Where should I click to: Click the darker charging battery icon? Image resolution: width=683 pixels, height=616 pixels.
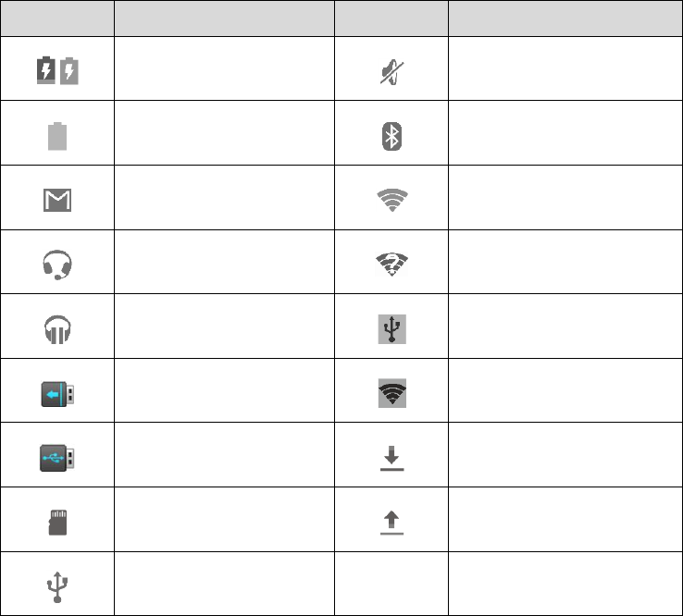coord(45,70)
